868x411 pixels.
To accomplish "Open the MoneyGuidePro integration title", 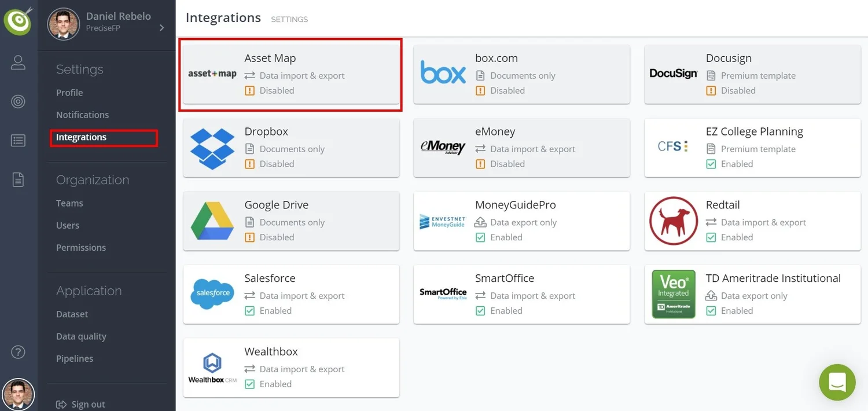I will click(516, 205).
